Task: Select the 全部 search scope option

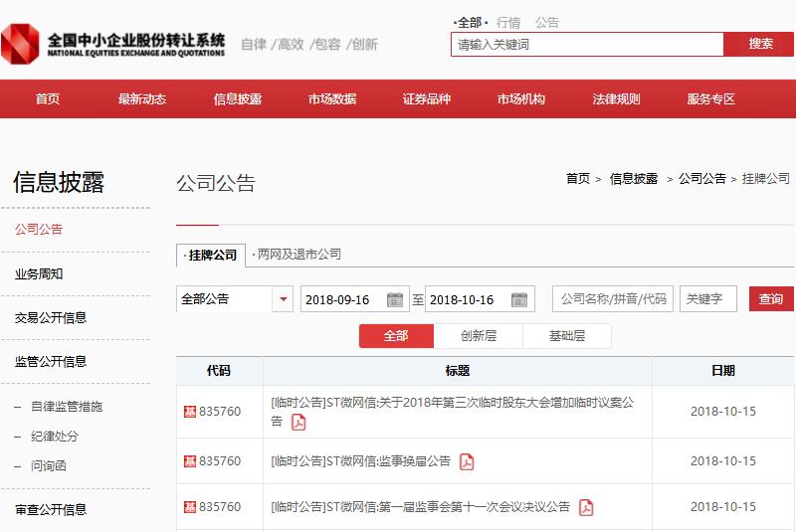Action: (x=470, y=23)
